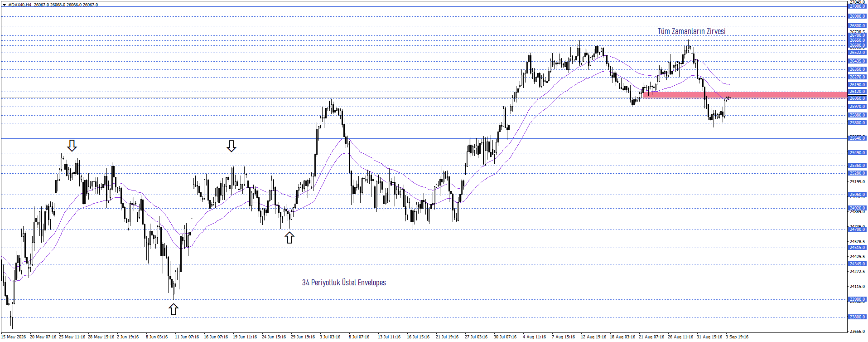Select the '34 Periyotluk Üstel Envelopes' text label
The width and height of the screenshot is (868, 342).
[344, 283]
